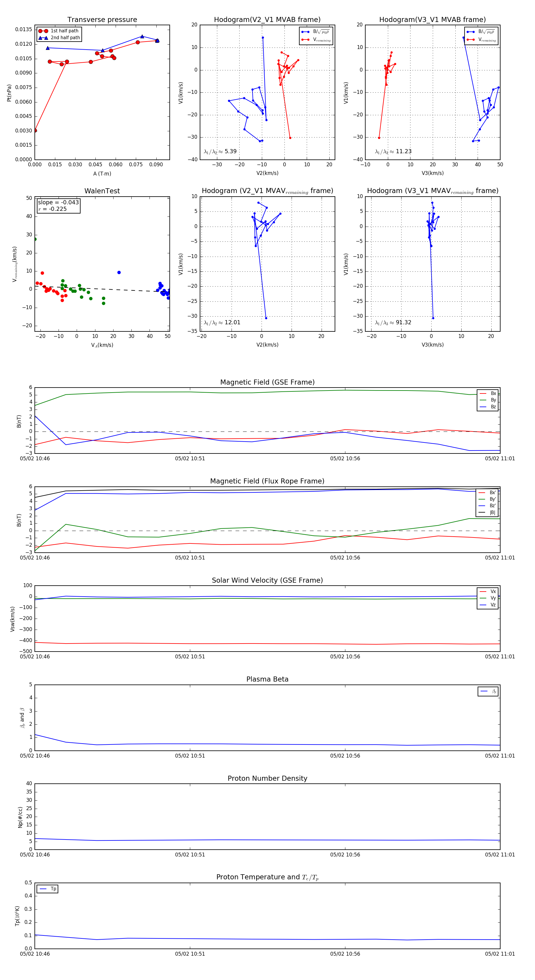Click the "slope = -0.043" annotation
Viewport: 535px width, 980px height.
click(58, 203)
